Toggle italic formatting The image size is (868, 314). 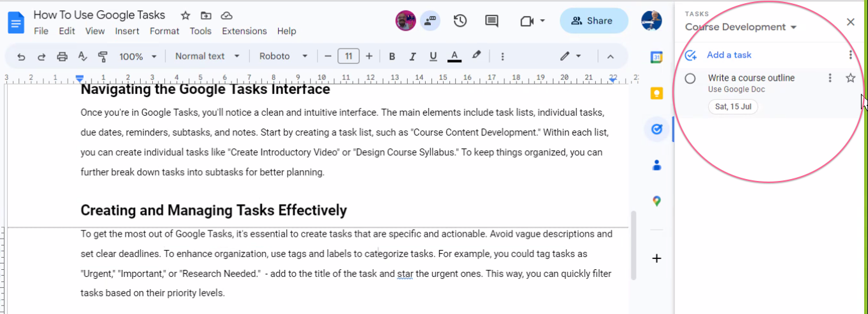(x=412, y=57)
